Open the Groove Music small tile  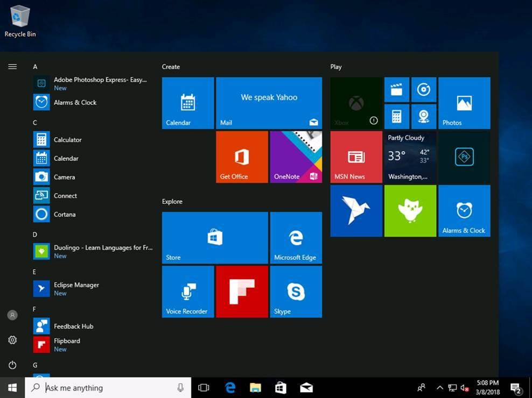(424, 90)
